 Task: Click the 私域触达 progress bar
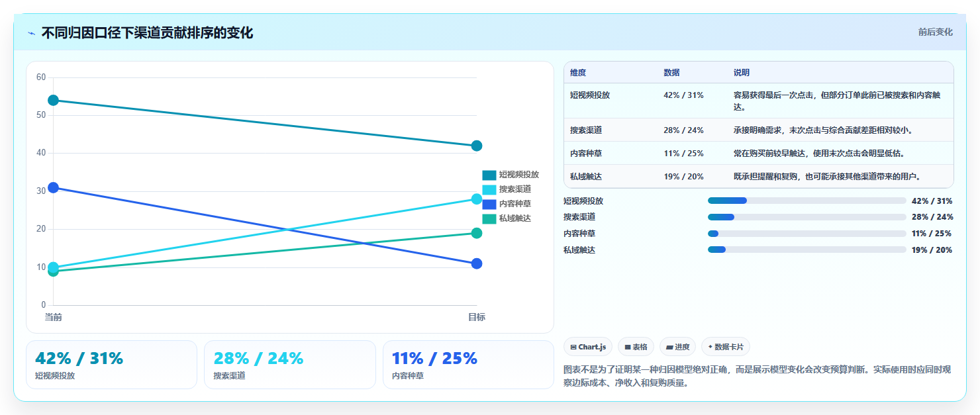(x=807, y=250)
